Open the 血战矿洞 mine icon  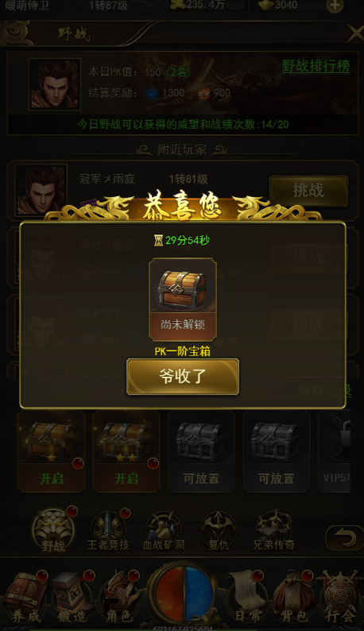click(x=164, y=530)
